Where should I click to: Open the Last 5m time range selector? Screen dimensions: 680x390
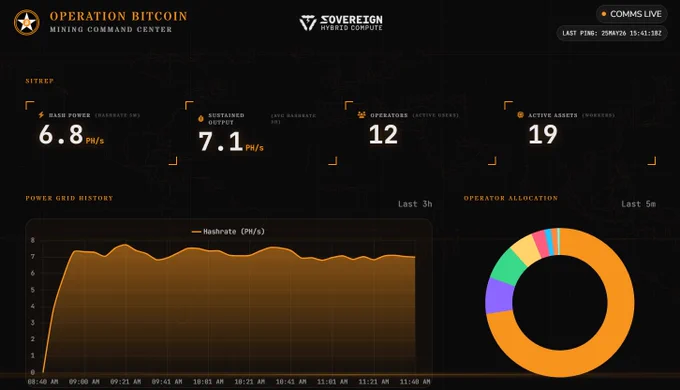[638, 204]
